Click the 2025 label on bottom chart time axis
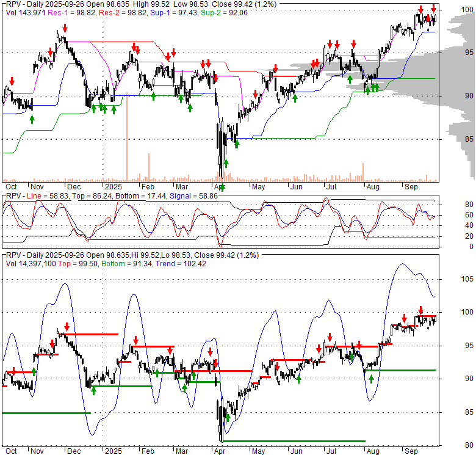 click(114, 451)
